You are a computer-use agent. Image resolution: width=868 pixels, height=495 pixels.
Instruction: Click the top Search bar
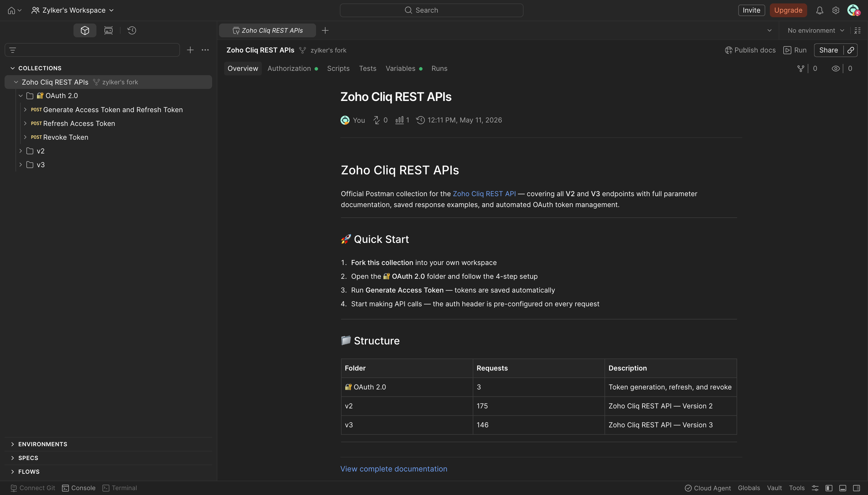tap(431, 11)
